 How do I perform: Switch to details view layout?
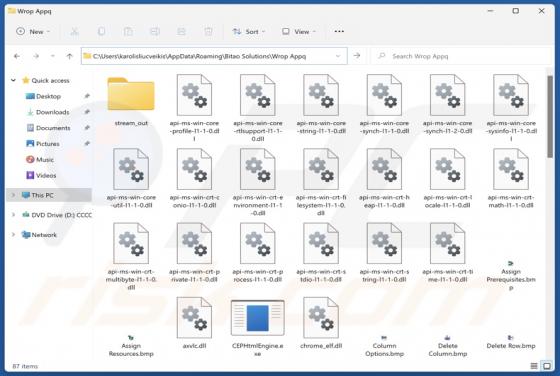(534, 366)
